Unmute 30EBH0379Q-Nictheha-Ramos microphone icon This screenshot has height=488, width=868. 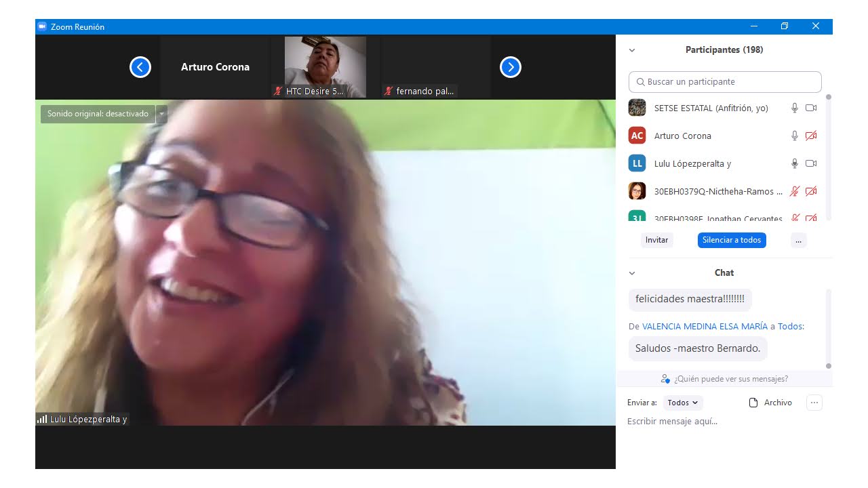coord(795,191)
